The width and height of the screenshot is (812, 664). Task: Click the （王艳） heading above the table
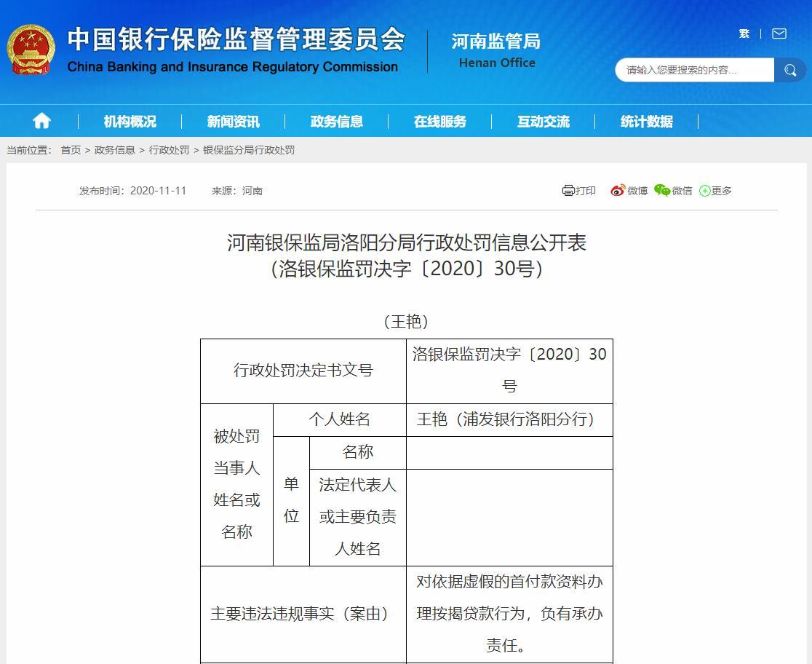(x=407, y=322)
